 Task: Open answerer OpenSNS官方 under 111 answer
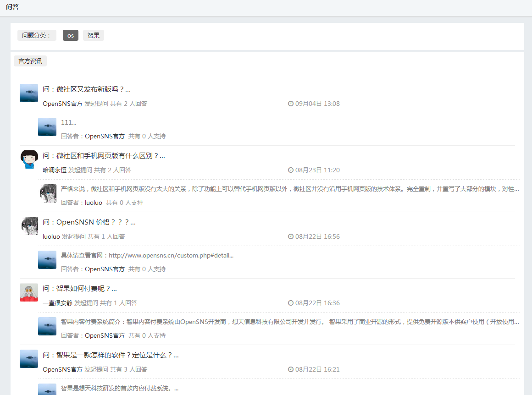[105, 136]
